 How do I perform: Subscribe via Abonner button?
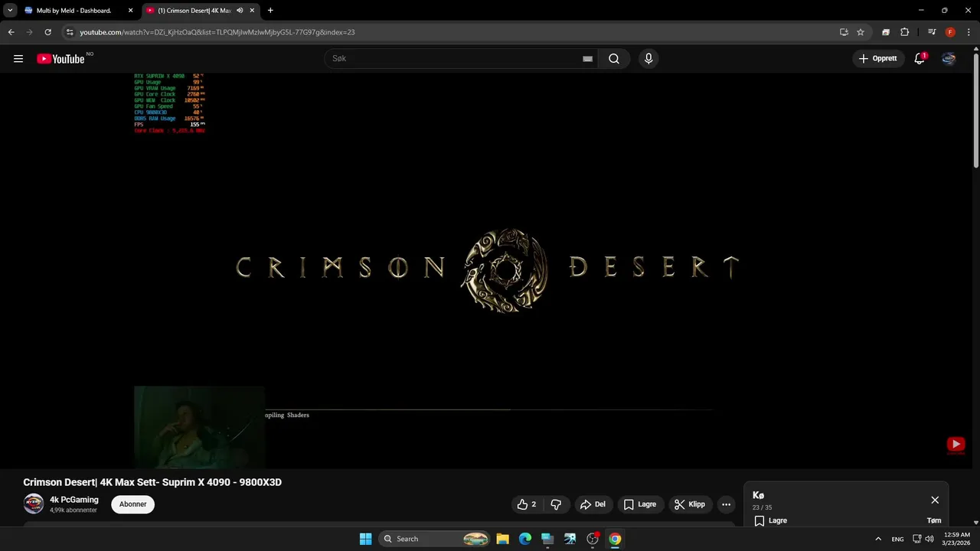click(132, 504)
